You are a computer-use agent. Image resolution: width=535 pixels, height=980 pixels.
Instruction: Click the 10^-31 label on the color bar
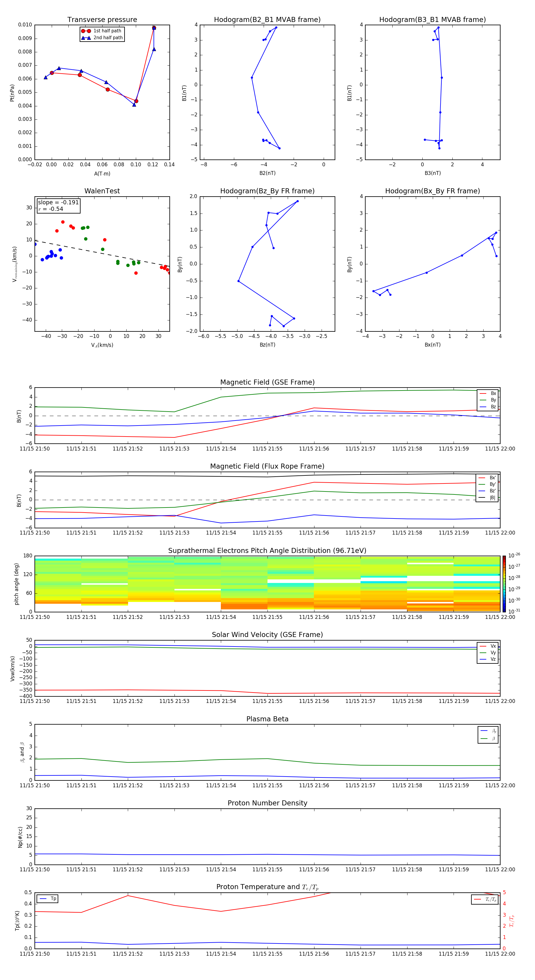(514, 611)
